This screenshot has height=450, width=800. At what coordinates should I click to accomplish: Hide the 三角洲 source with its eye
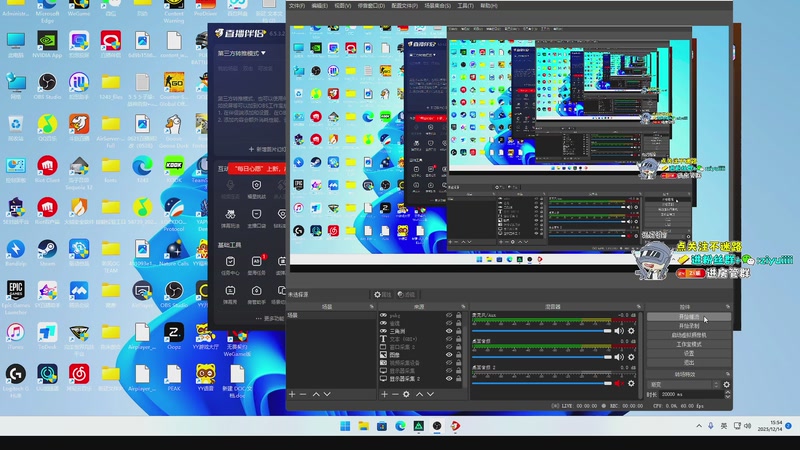tap(449, 331)
